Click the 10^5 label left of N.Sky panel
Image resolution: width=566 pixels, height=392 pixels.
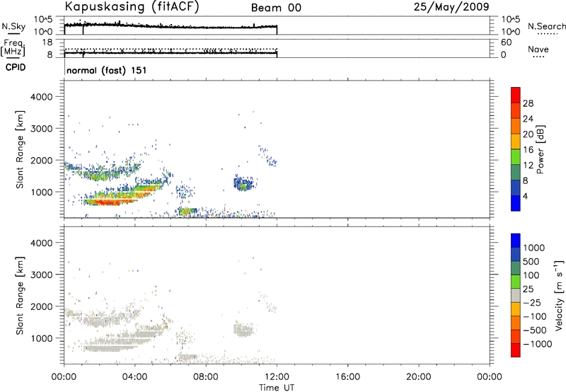click(x=43, y=19)
